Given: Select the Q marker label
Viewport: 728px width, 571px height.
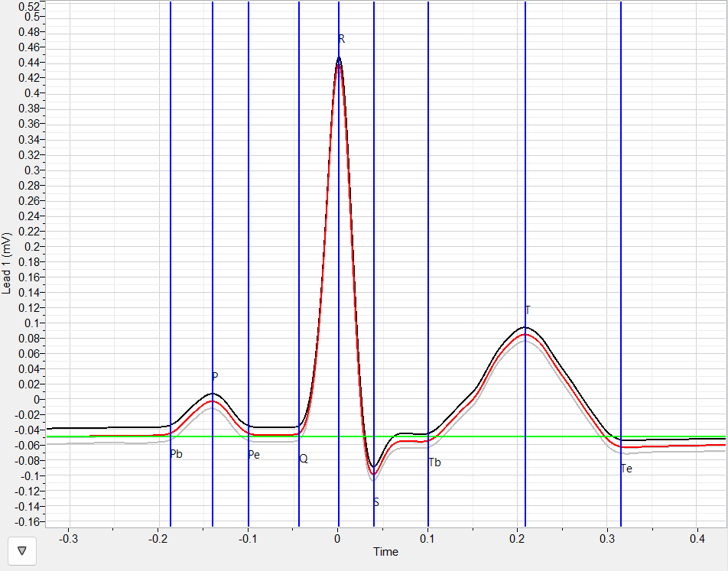Looking at the screenshot, I should (304, 459).
